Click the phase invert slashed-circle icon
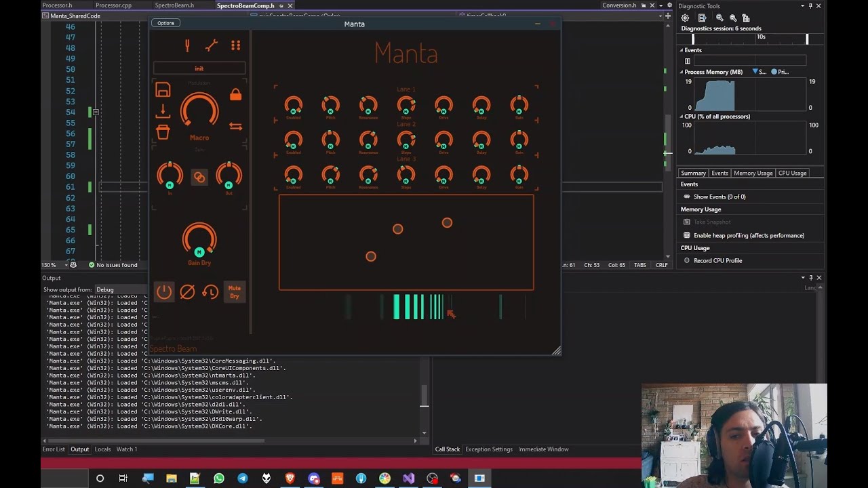This screenshot has width=868, height=488. 187,291
